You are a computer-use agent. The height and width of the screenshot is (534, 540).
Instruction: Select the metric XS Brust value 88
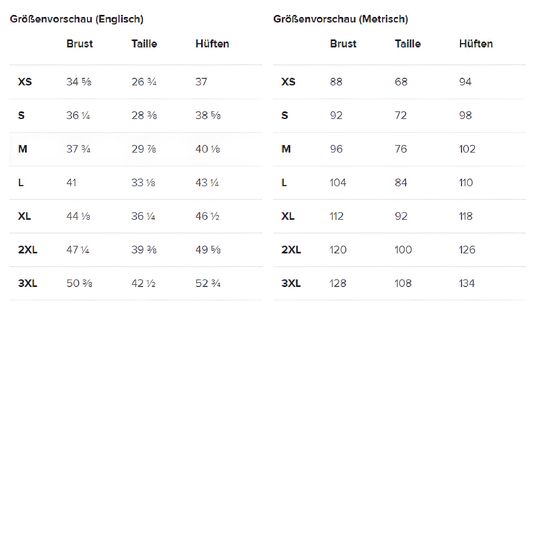(336, 82)
